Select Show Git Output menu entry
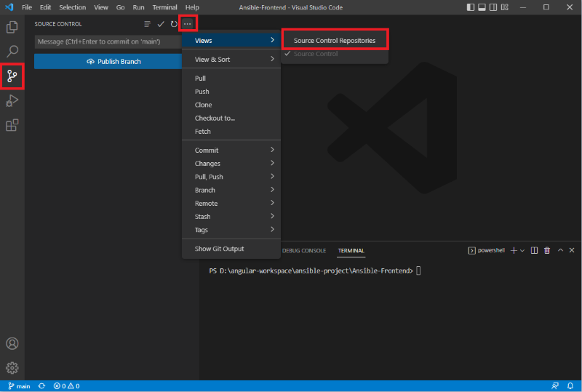This screenshot has width=582, height=392. [231, 249]
